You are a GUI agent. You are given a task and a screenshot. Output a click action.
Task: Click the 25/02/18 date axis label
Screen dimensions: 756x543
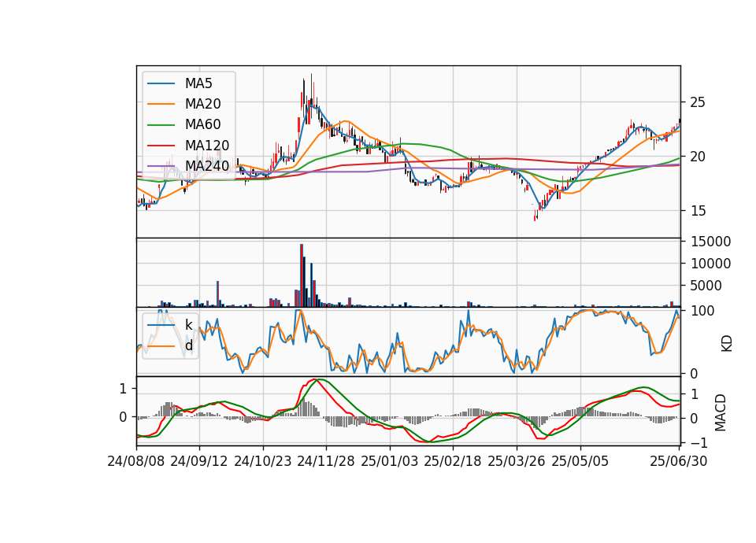pyautogui.click(x=453, y=462)
